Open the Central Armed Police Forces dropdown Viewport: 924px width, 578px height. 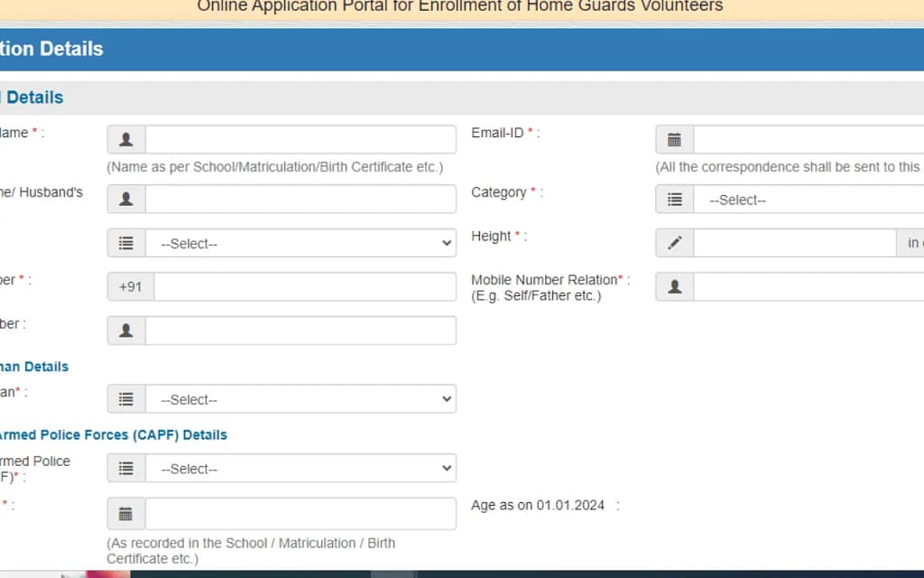pos(300,469)
